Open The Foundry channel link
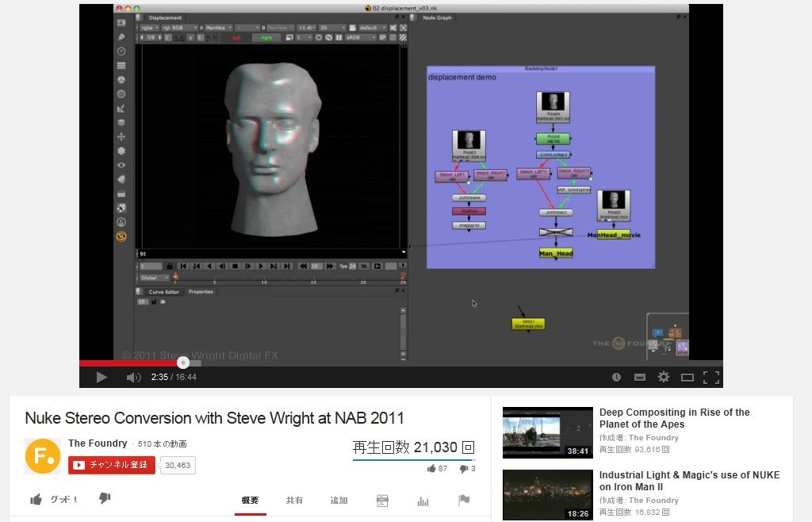This screenshot has height=522, width=812. [x=98, y=443]
